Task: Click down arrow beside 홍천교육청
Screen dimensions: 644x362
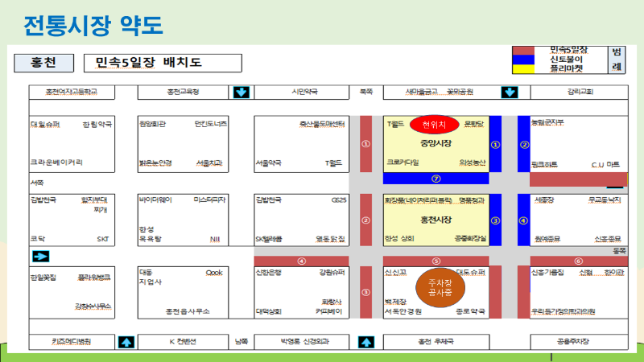Action: pos(241,93)
